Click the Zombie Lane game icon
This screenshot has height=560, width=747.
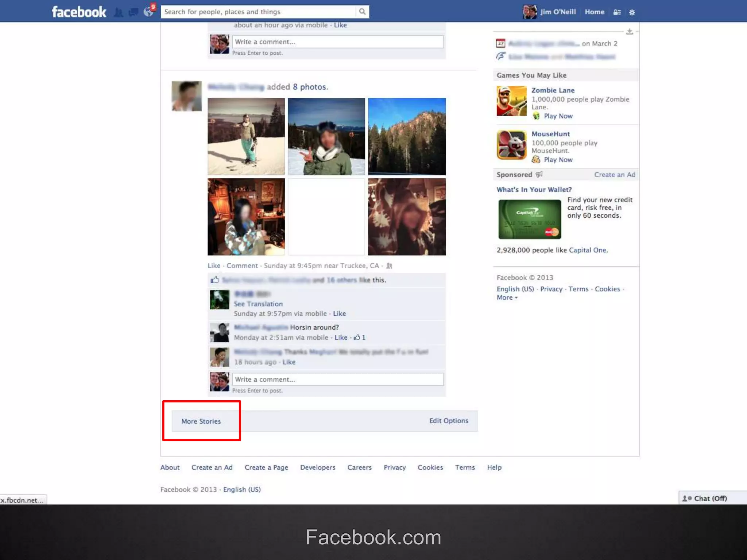[x=511, y=101]
